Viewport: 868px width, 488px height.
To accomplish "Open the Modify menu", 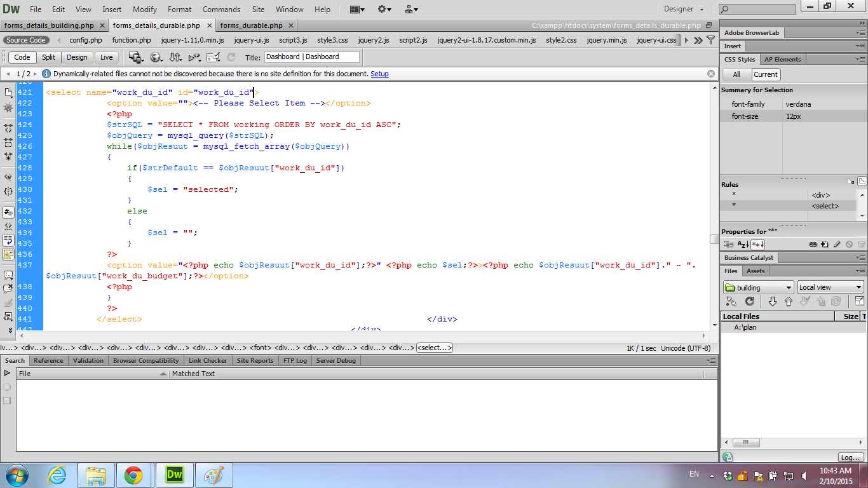I will click(x=145, y=10).
